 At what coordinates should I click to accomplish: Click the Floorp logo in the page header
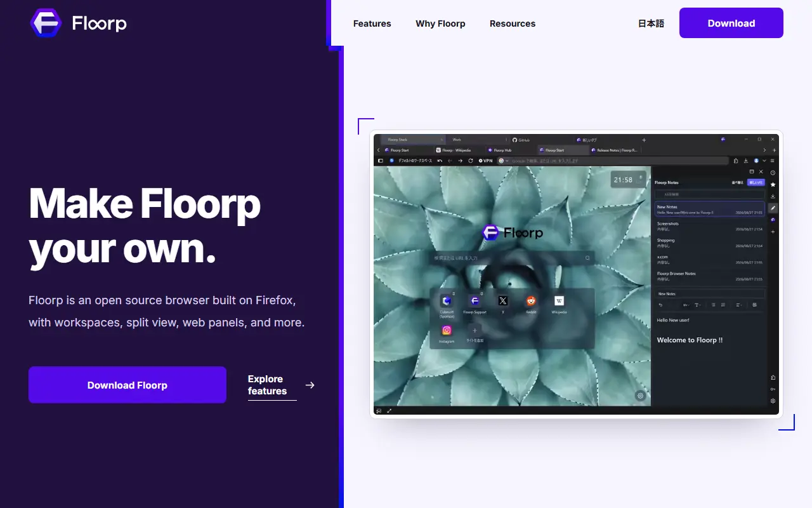pos(79,23)
